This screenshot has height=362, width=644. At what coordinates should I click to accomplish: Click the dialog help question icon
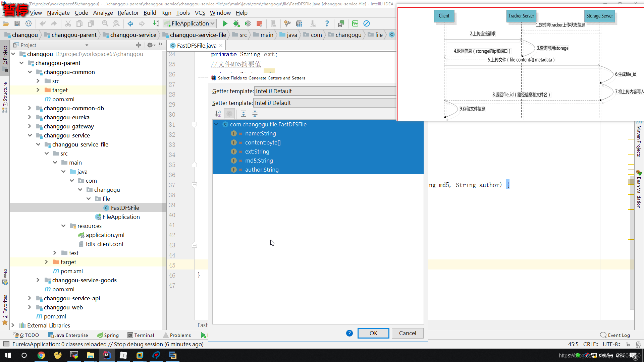(349, 333)
